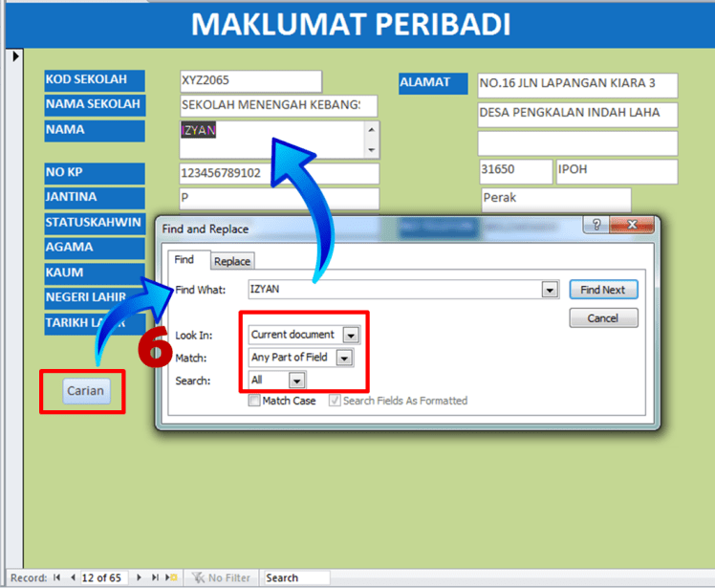
Task: Cancel the Find and Replace dialog
Action: coord(602,318)
